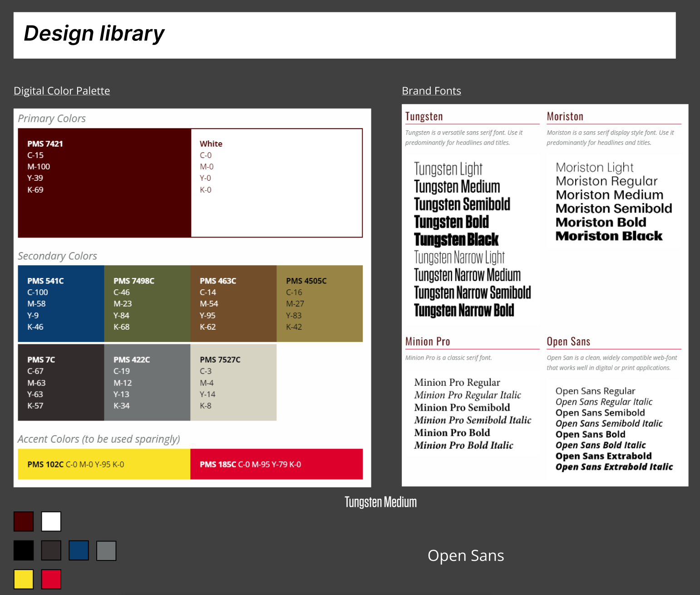Select the PMS 7498C olive color block
This screenshot has height=595, width=700.
coord(148,303)
